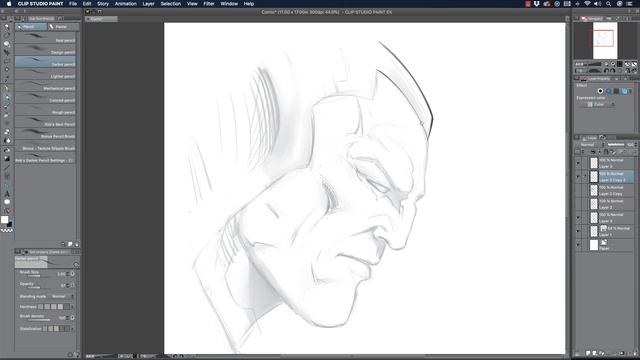640x360 pixels.
Task: Open macOS Spotlight search
Action: (x=609, y=4)
